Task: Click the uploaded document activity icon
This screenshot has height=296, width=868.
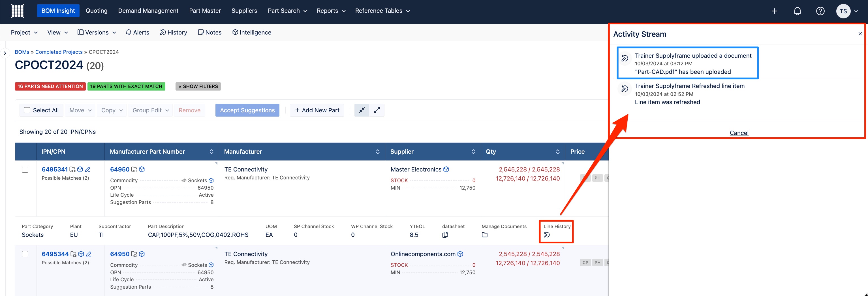Action: pyautogui.click(x=625, y=58)
